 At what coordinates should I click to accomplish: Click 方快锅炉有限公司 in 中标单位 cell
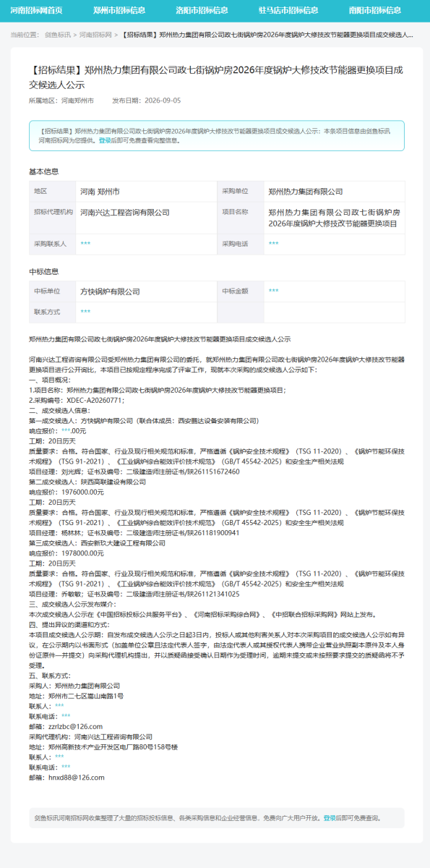(111, 291)
